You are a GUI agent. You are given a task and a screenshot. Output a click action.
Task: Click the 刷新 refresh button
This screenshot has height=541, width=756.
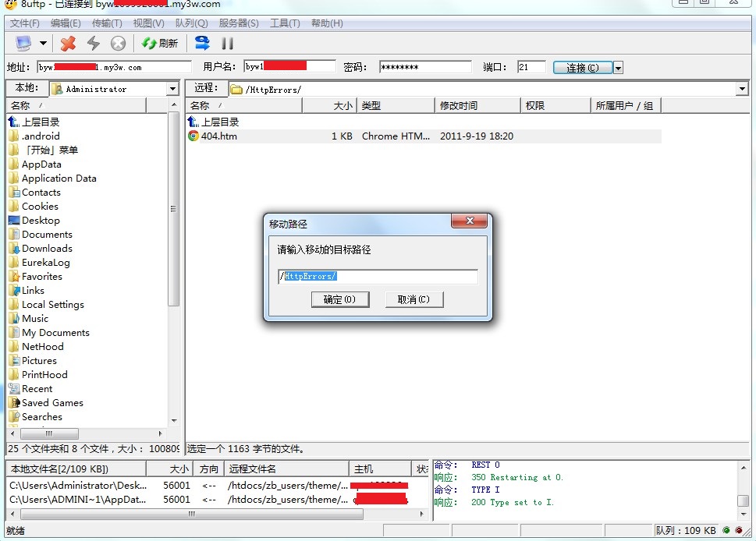coord(160,43)
